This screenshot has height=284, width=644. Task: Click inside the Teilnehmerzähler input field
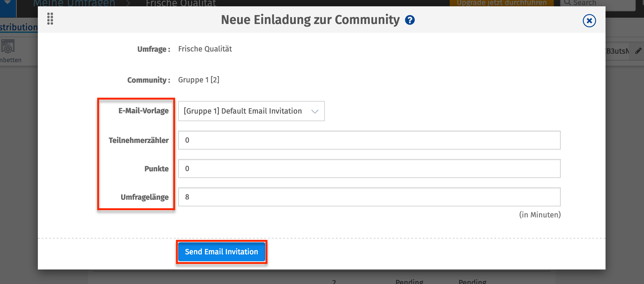coord(369,140)
